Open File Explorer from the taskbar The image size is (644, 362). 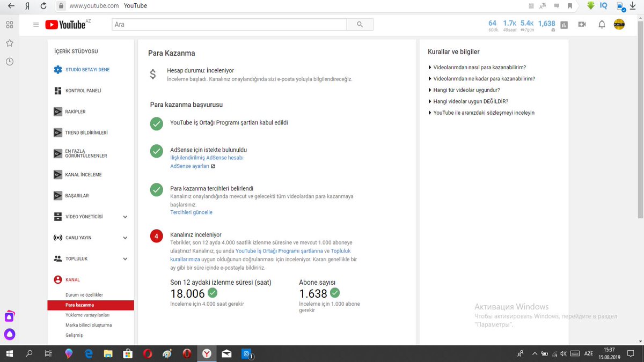pyautogui.click(x=108, y=353)
